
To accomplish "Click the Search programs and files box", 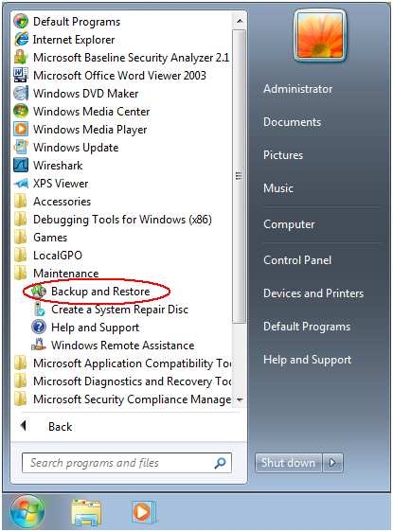I will point(127,463).
